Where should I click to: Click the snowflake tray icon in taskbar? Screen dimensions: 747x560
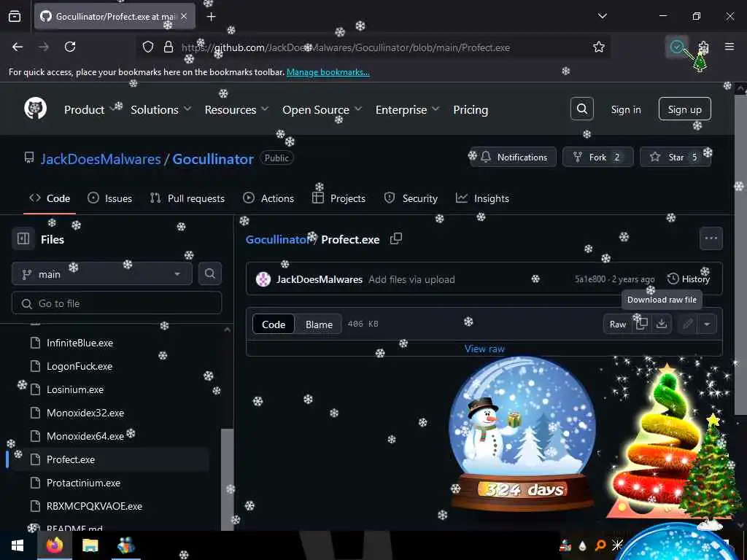tap(617, 545)
